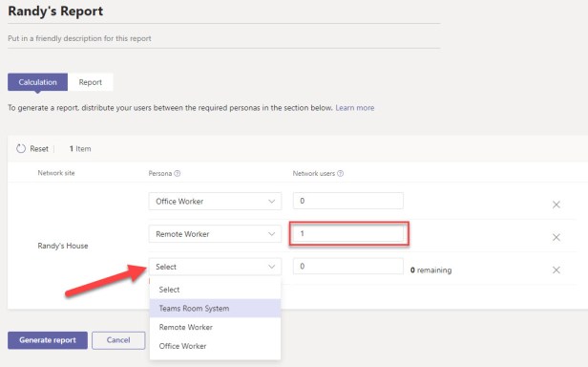Remove the unselected persona row with X

(x=556, y=270)
